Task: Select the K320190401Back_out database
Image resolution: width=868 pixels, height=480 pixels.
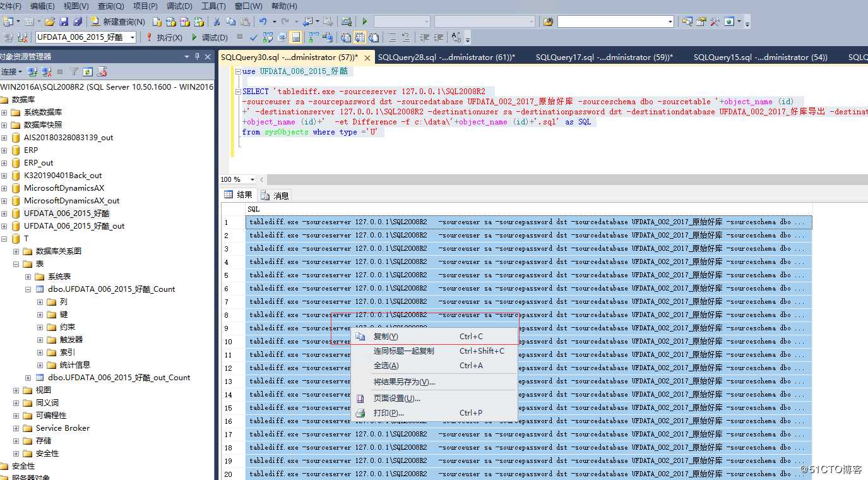Action: [x=62, y=176]
